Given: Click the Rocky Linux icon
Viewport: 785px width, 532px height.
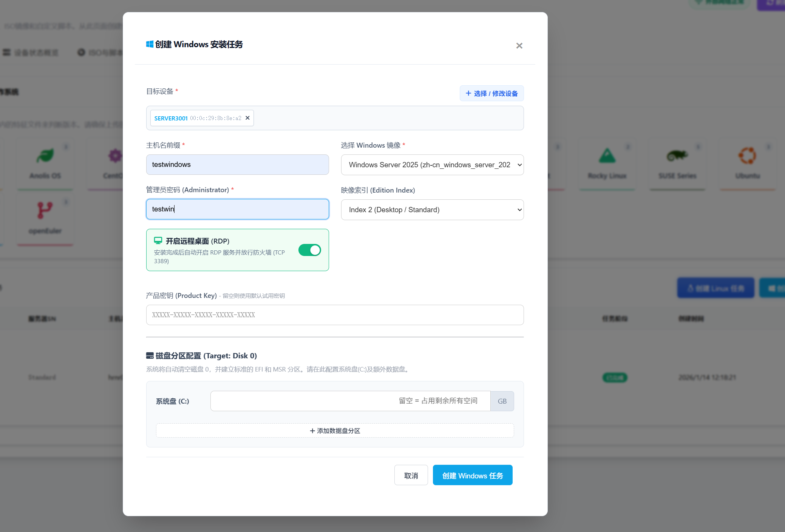Looking at the screenshot, I should (x=607, y=156).
